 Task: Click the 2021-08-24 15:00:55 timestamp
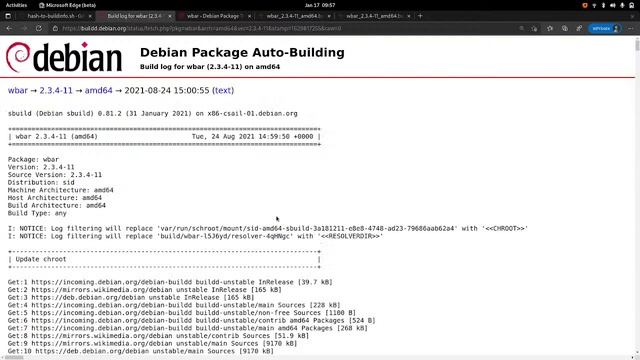(167, 90)
